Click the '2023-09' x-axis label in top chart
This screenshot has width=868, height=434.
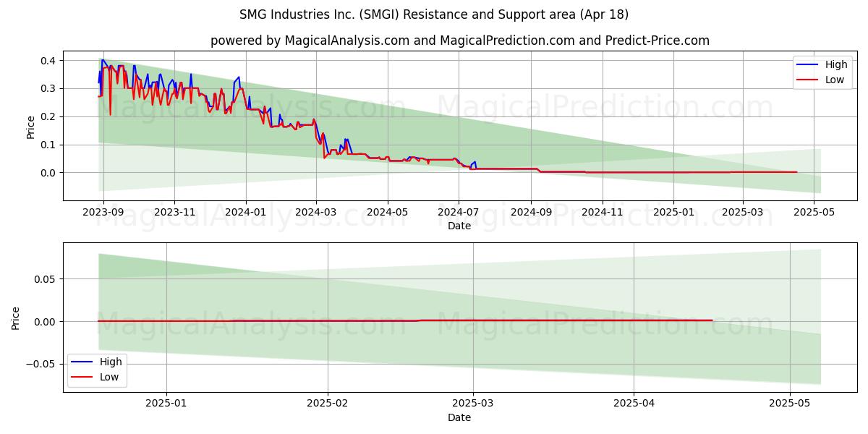tap(103, 213)
